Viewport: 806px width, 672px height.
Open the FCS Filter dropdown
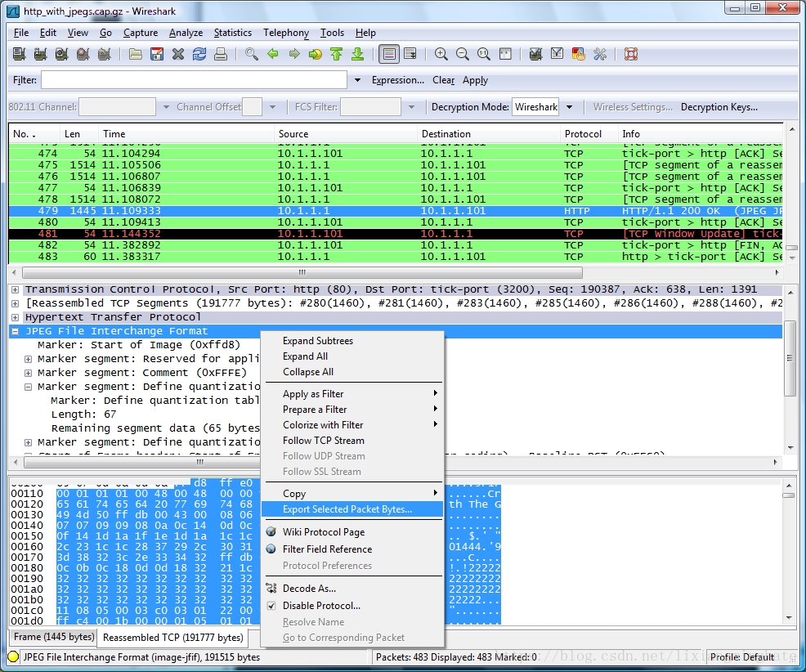(x=411, y=107)
